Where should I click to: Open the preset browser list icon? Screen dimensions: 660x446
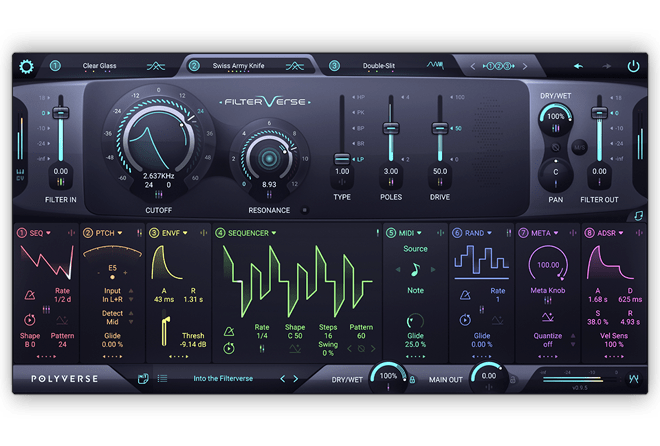(162, 378)
